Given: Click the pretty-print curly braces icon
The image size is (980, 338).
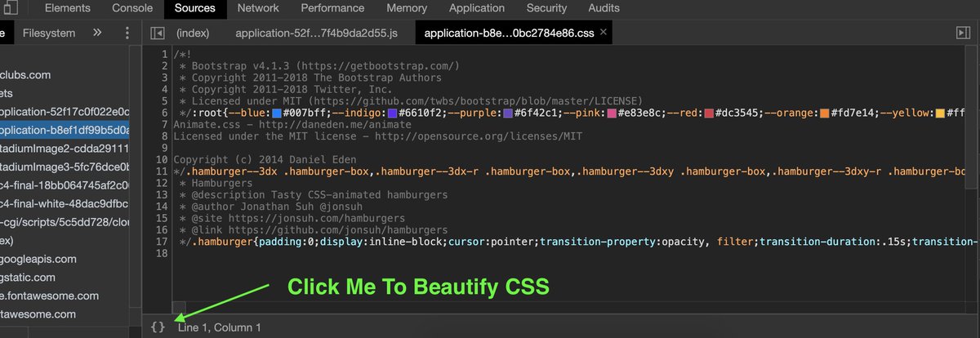Looking at the screenshot, I should [158, 327].
